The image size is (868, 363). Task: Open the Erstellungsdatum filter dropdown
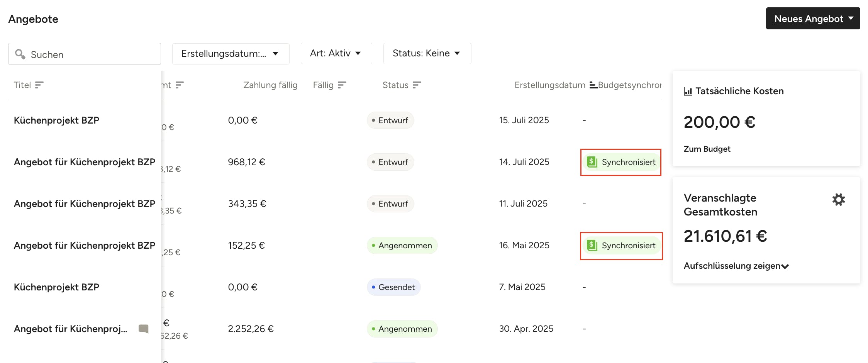[231, 54]
